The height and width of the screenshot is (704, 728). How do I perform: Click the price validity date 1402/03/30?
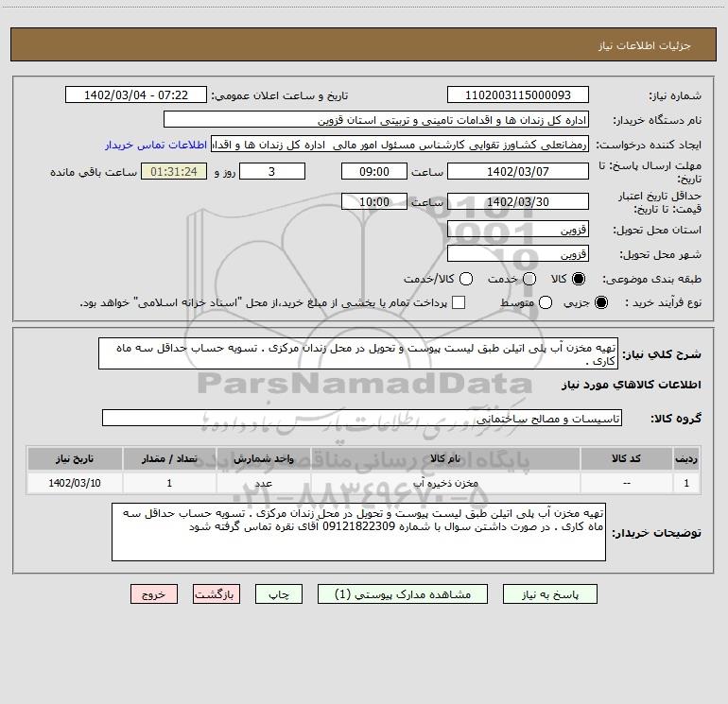(518, 201)
